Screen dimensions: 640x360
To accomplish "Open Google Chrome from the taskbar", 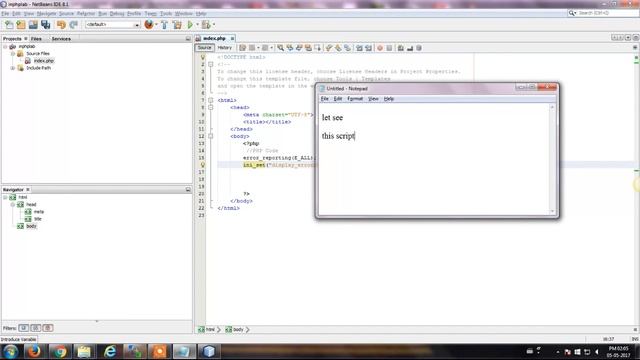I will [60, 351].
